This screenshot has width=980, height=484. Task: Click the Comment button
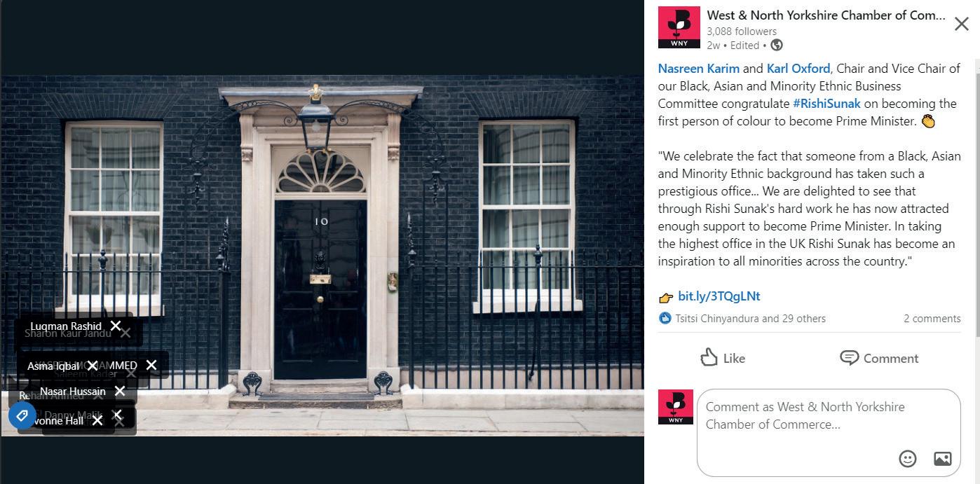(x=879, y=358)
